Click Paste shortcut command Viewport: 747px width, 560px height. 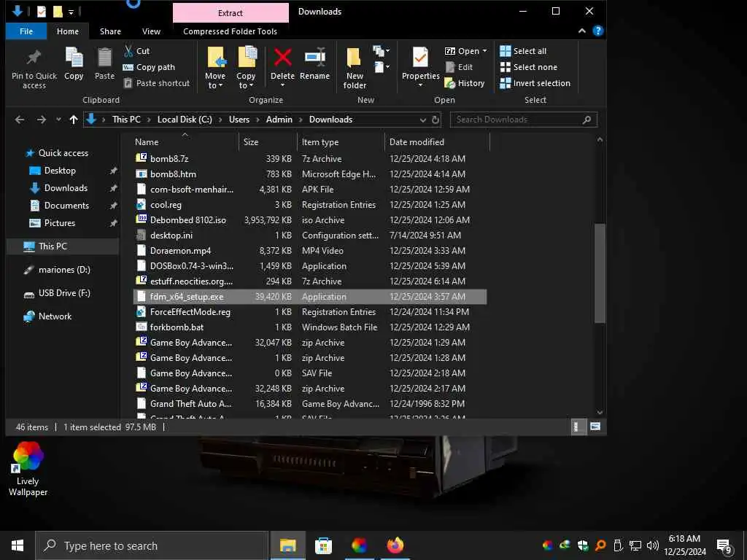coord(157,83)
